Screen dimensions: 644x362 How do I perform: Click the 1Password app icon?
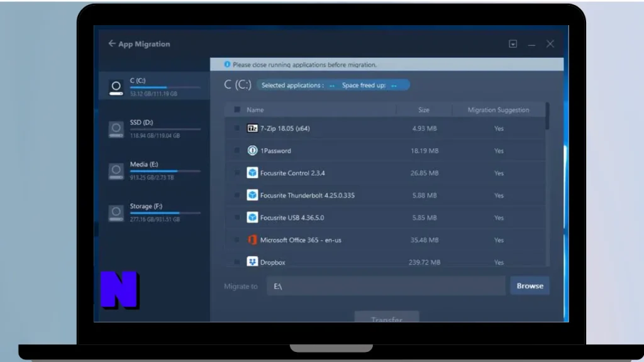coord(252,151)
